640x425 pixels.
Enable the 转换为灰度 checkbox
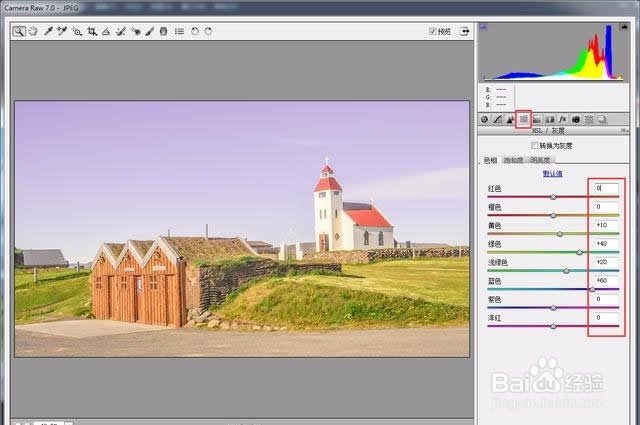point(534,145)
